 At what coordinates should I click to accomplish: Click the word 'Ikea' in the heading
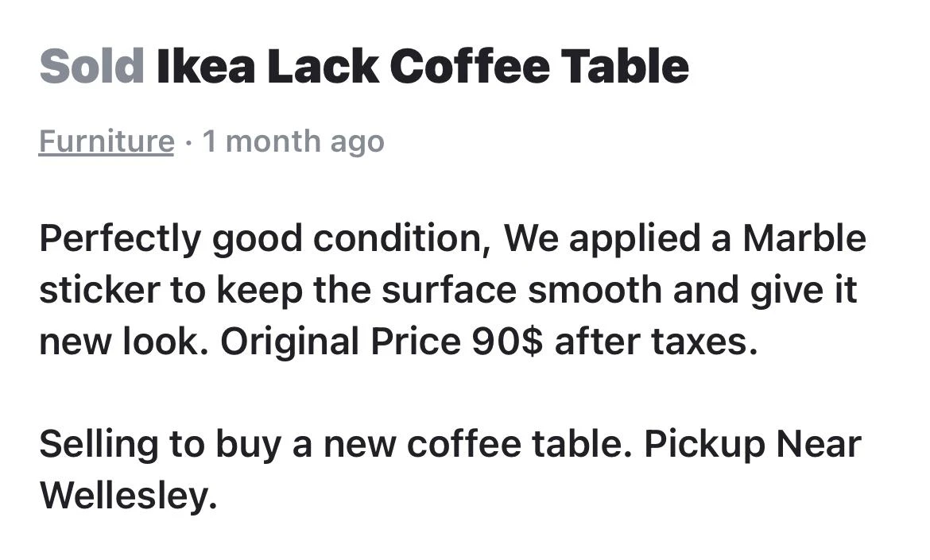pyautogui.click(x=206, y=66)
